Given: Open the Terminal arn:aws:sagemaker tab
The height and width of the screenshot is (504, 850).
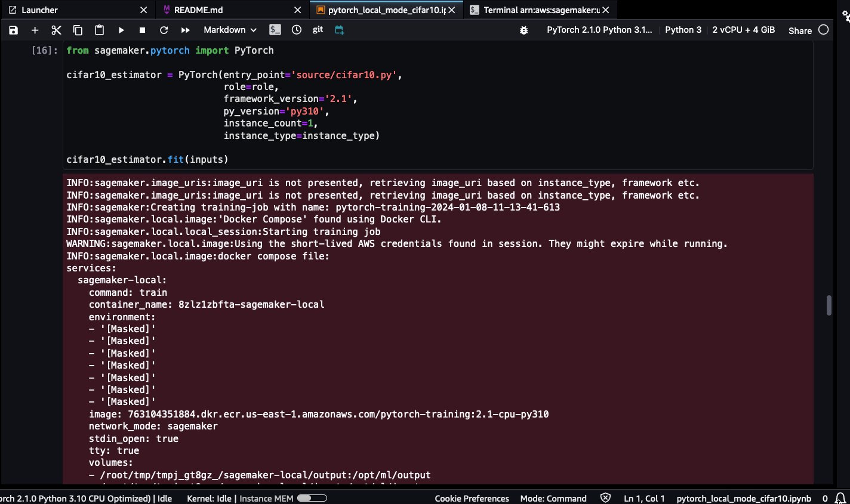Looking at the screenshot, I should tap(541, 10).
